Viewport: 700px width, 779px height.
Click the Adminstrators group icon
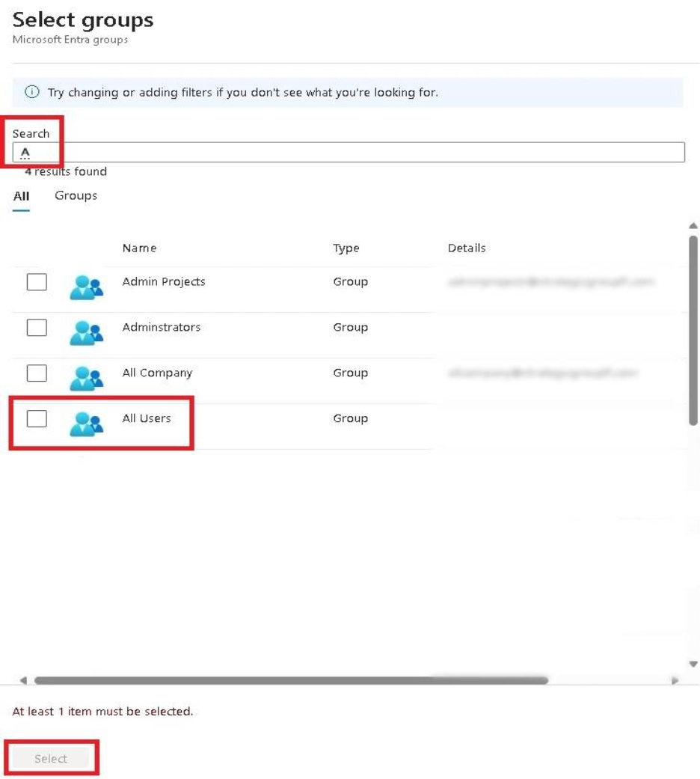[86, 328]
